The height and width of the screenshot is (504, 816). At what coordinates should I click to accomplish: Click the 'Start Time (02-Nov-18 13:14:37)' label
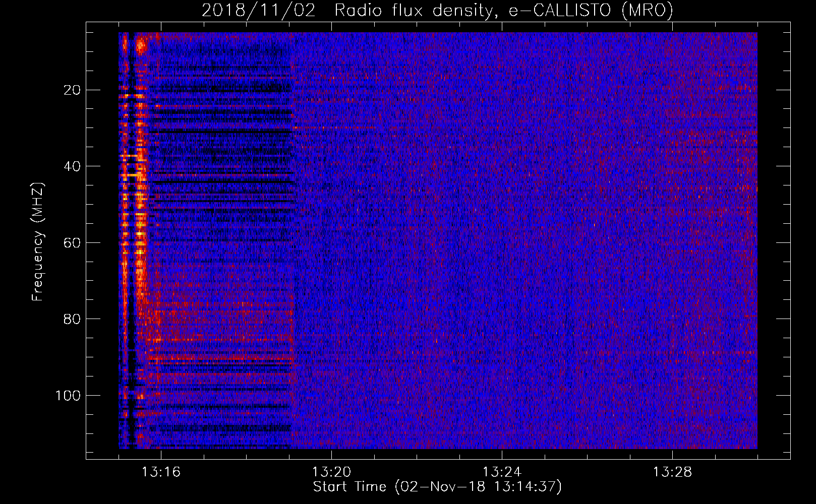437,486
